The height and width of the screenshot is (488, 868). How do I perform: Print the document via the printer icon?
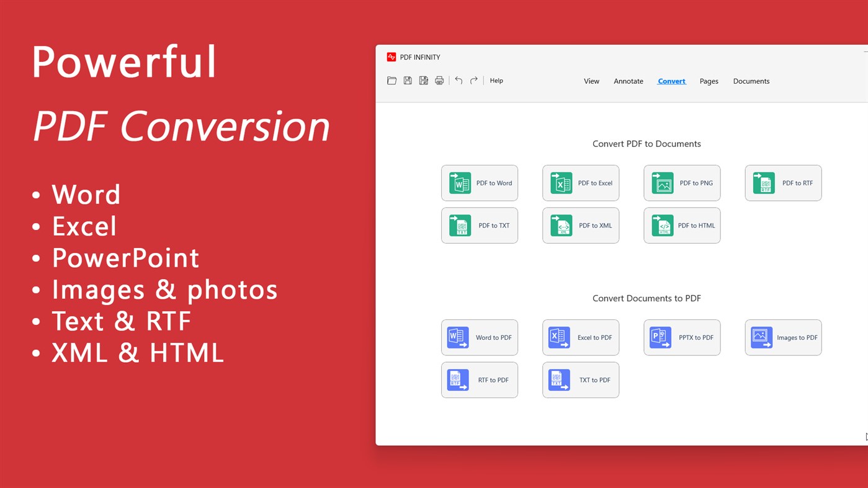click(x=439, y=80)
